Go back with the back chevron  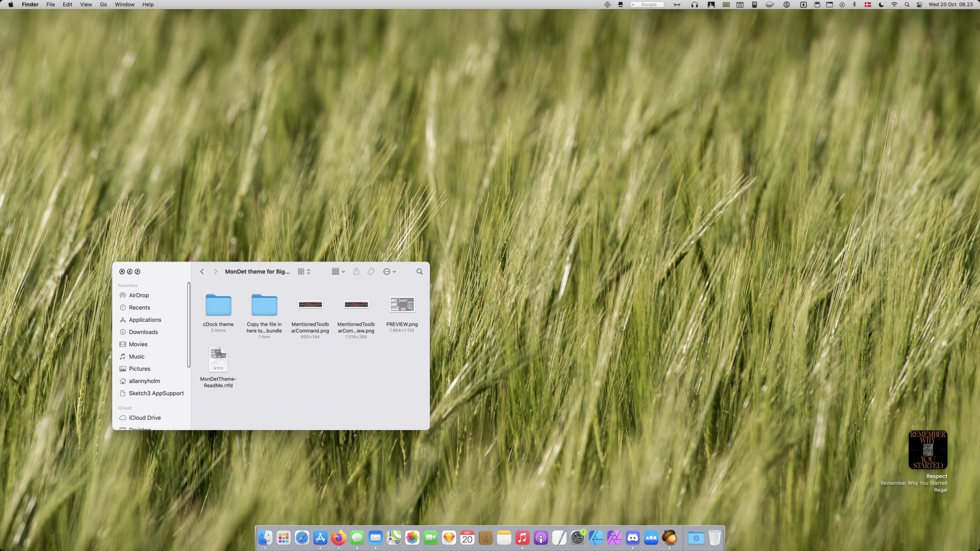tap(202, 271)
